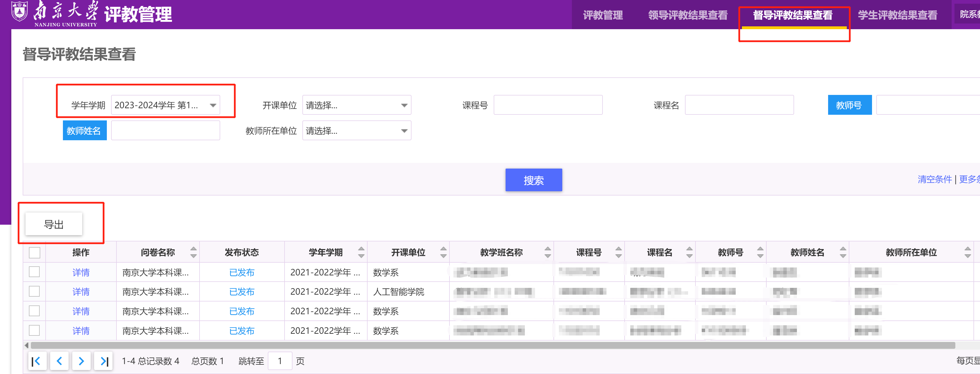This screenshot has width=980, height=374.
Task: Open 详情 for fourth row
Action: coord(81,331)
